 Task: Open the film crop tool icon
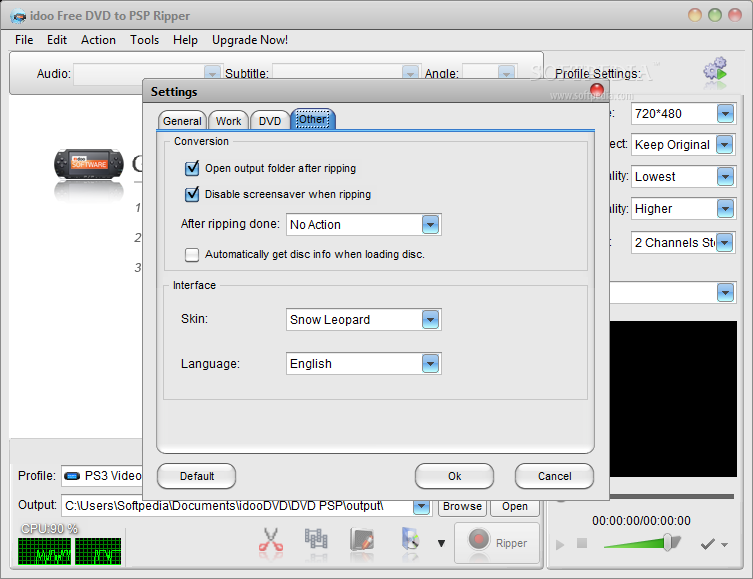coord(316,539)
